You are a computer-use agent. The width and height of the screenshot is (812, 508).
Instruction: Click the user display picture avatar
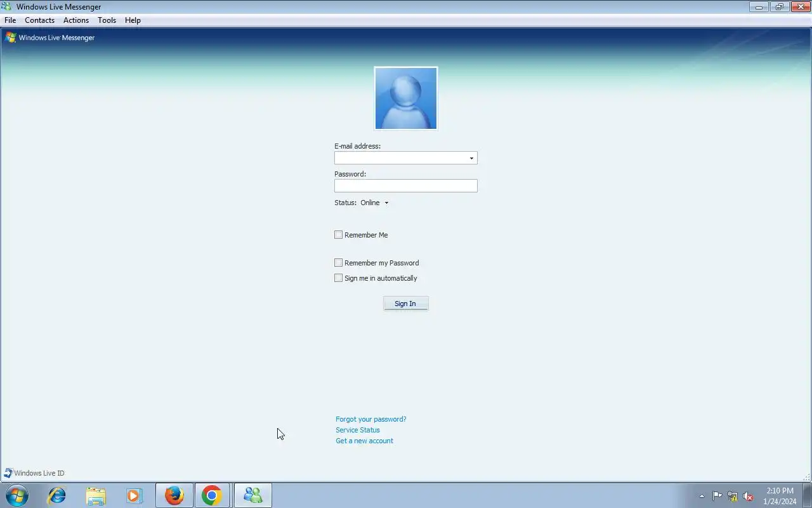(x=406, y=98)
